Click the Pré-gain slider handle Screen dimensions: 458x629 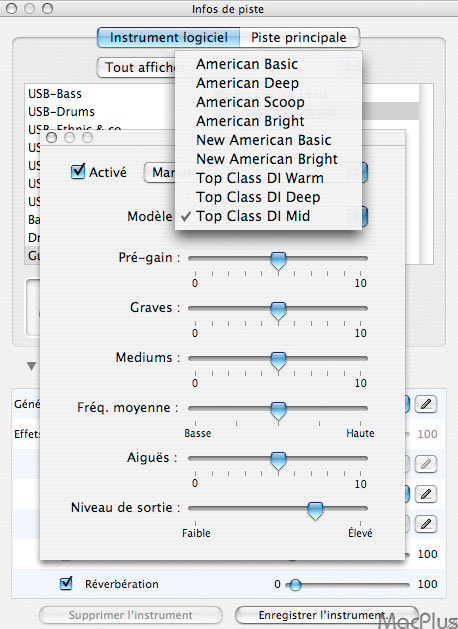click(278, 261)
